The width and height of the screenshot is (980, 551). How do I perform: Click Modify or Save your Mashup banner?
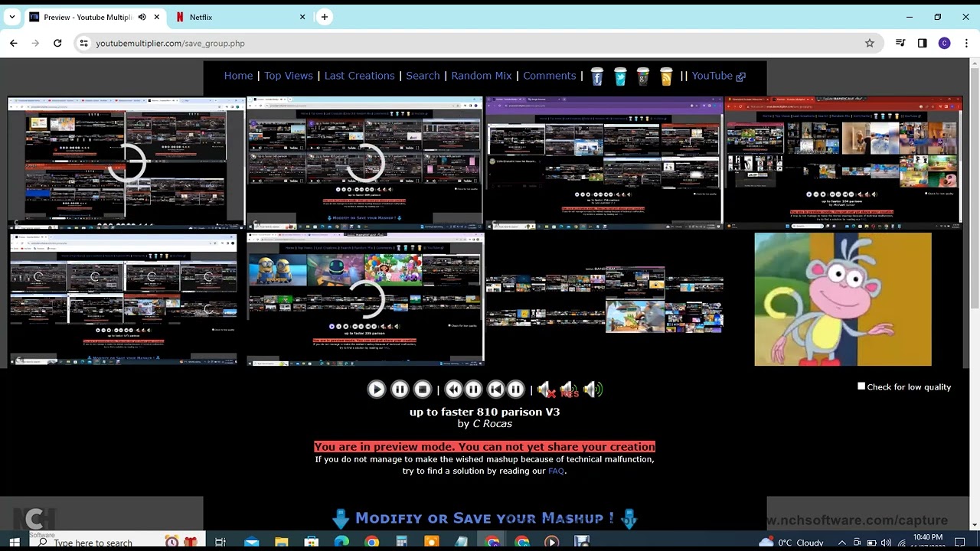coord(485,519)
